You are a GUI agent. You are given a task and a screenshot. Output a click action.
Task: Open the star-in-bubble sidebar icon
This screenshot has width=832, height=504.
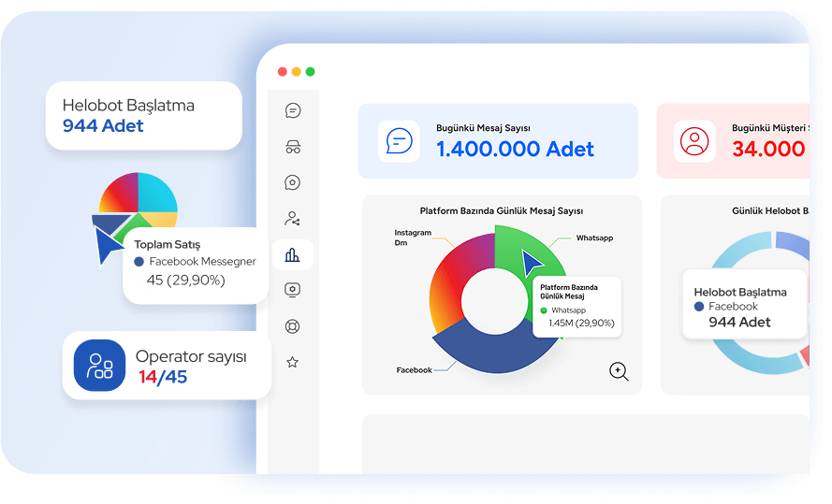pyautogui.click(x=293, y=182)
